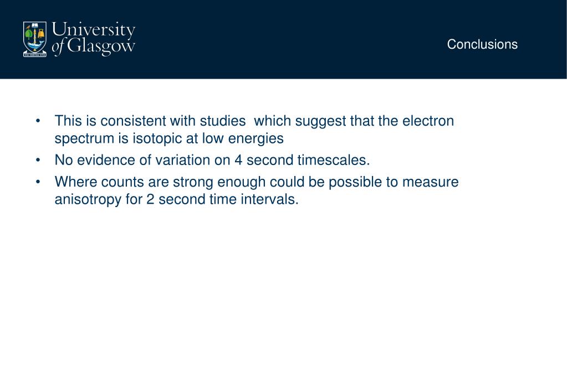Click the line 'anisotropy for 2 second time intervals.'
This screenshot has width=567, height=392.
pyautogui.click(x=176, y=199)
